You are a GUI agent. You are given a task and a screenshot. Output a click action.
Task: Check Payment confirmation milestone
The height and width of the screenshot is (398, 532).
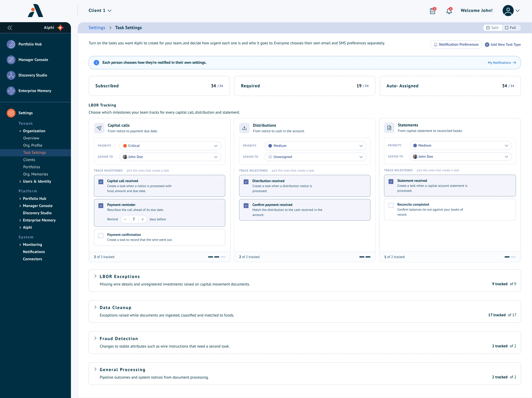(101, 236)
